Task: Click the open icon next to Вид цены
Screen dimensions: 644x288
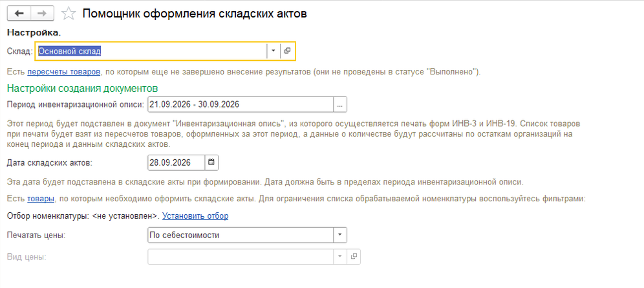Action: [x=354, y=257]
